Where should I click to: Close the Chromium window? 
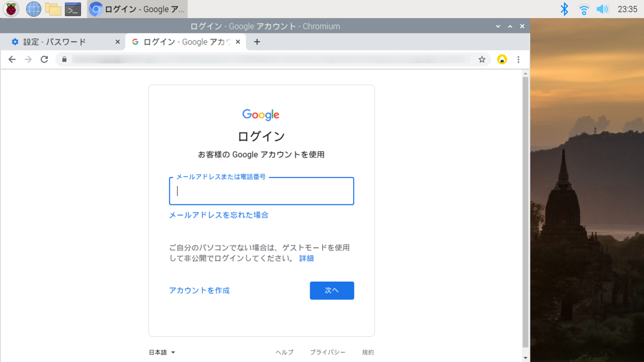(522, 26)
